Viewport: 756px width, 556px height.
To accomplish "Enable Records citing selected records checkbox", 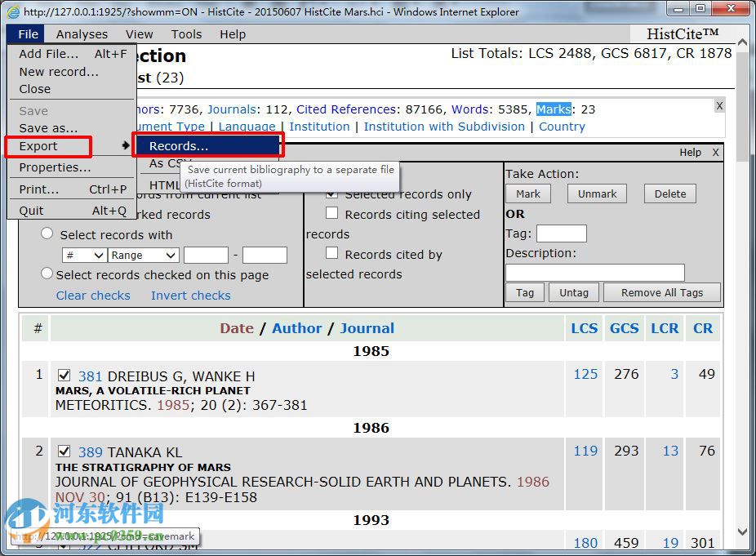I will (x=331, y=214).
